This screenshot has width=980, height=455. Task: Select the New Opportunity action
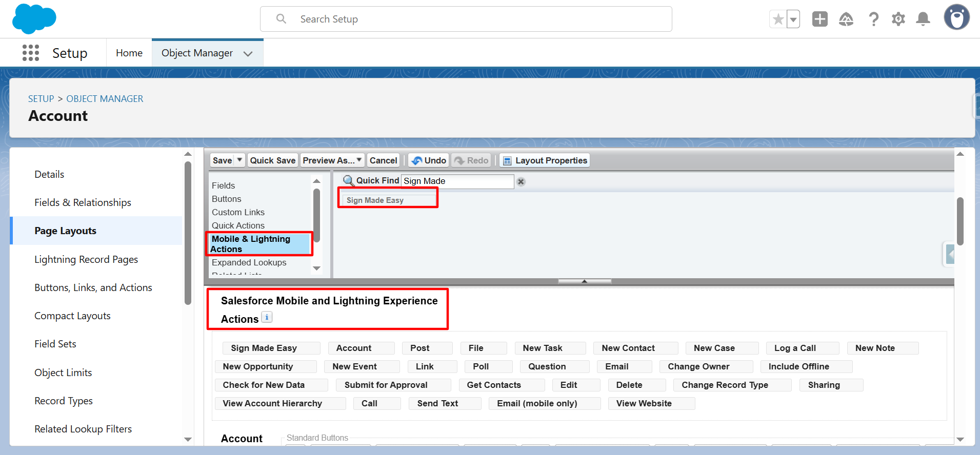click(266, 366)
